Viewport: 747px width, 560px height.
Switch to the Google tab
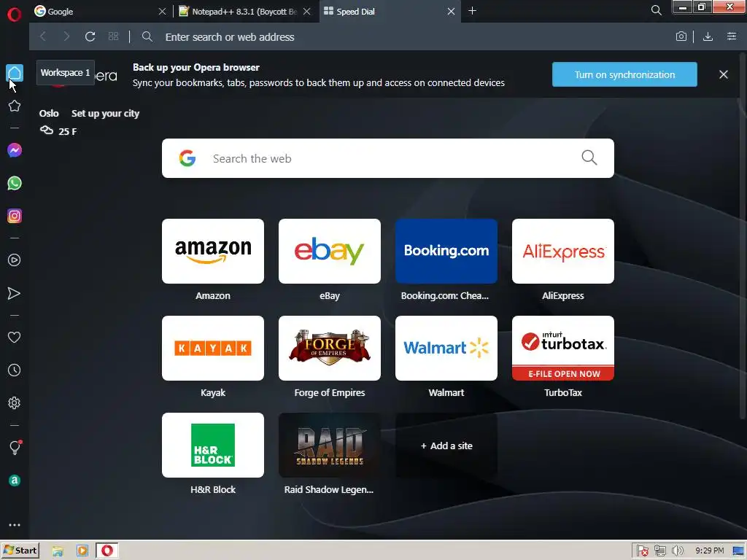[94, 12]
